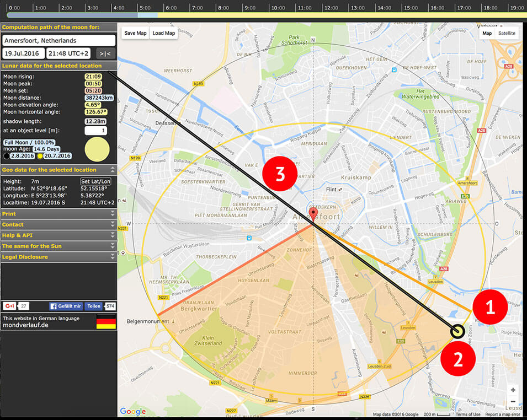Screen dimensions: 527x420
Task: Click the yellow moon position marker on circle
Action: click(457, 331)
